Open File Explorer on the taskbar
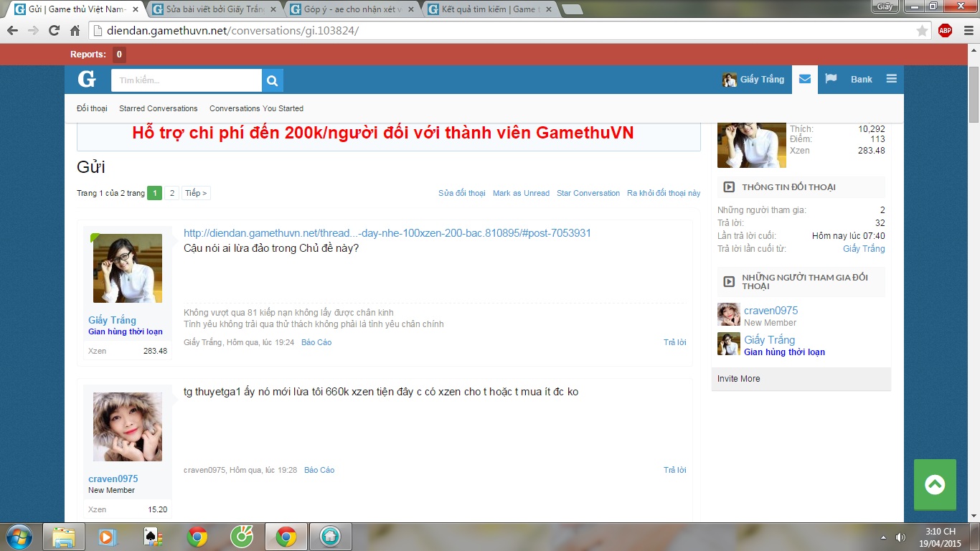 (64, 537)
